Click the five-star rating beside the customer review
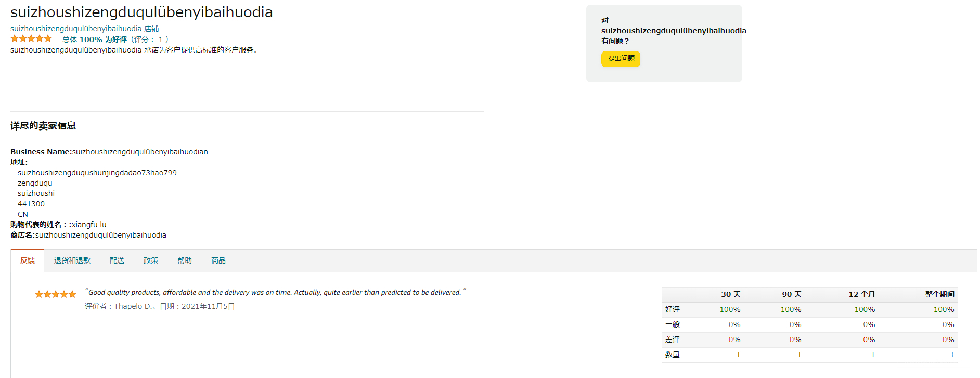The image size is (980, 378). pos(56,294)
